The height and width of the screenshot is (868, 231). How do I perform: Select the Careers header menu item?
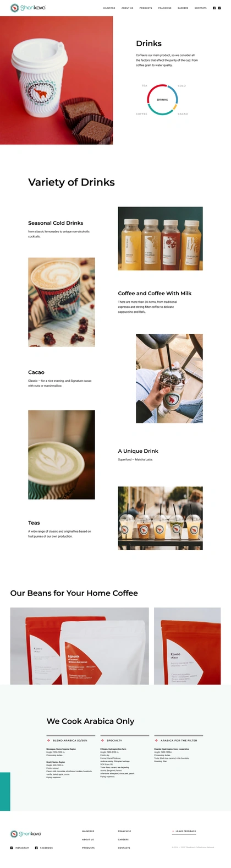coord(183,8)
